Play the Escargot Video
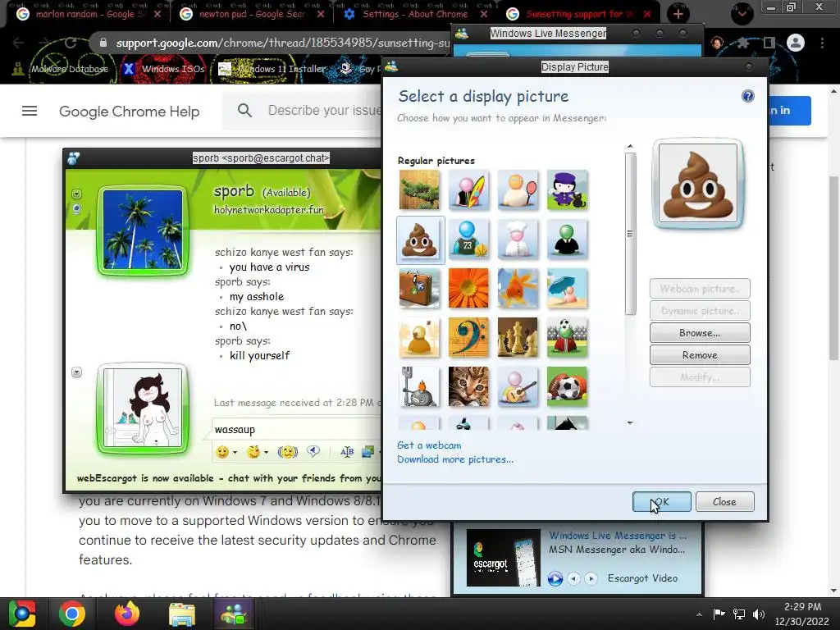This screenshot has height=630, width=840. click(555, 578)
